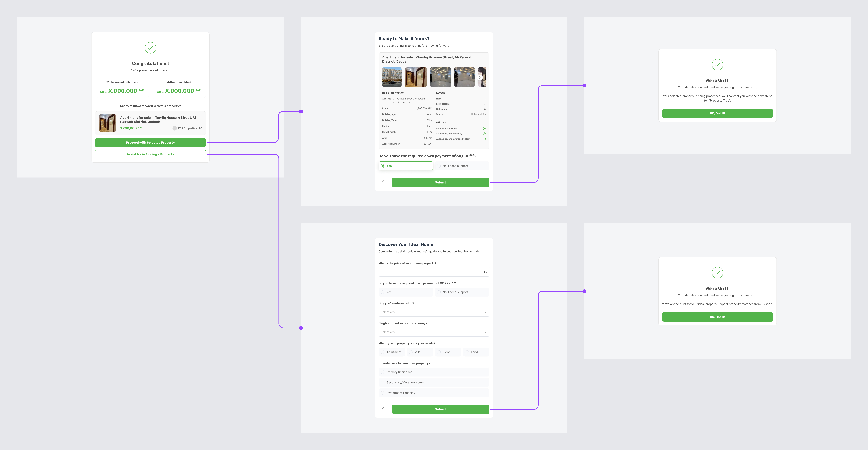Click Availability of Electricity check icon
The width and height of the screenshot is (868, 450).
(484, 134)
